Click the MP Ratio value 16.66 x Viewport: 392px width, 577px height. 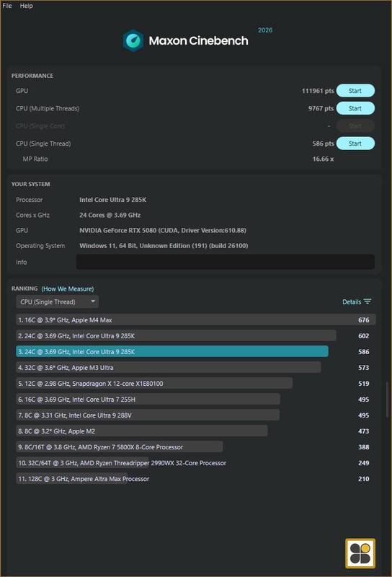pos(324,159)
